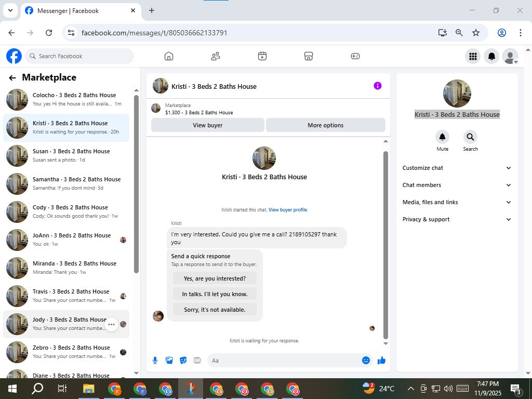Screen dimensions: 532x399
Task: Expand the Privacy & support section
Action: (457, 219)
